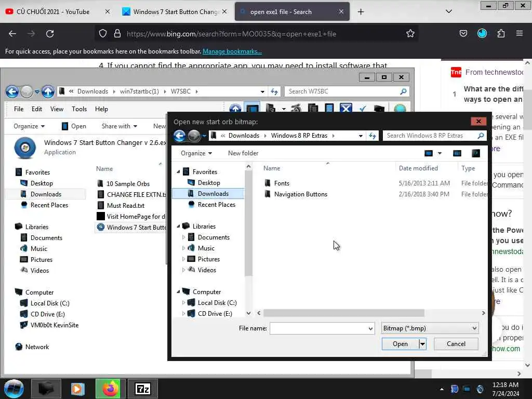Screen dimensions: 532x399
Task: Open Documents library in W7SBC explorer
Action: pos(46,238)
